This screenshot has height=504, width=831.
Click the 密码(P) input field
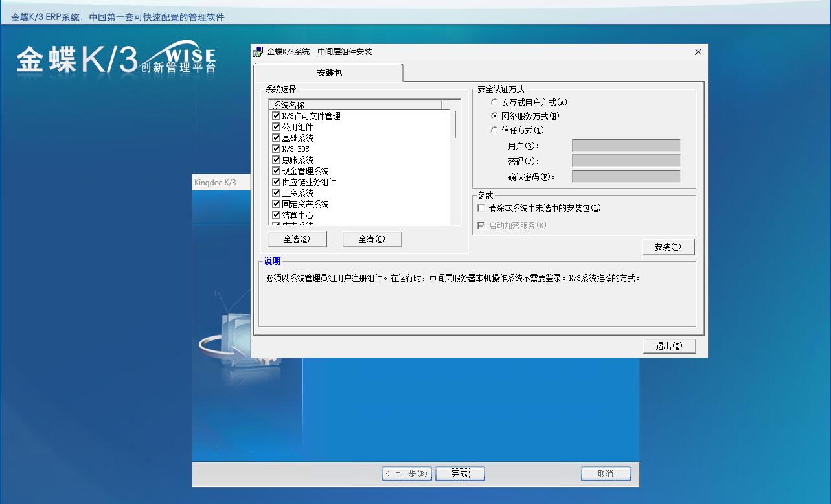[626, 161]
